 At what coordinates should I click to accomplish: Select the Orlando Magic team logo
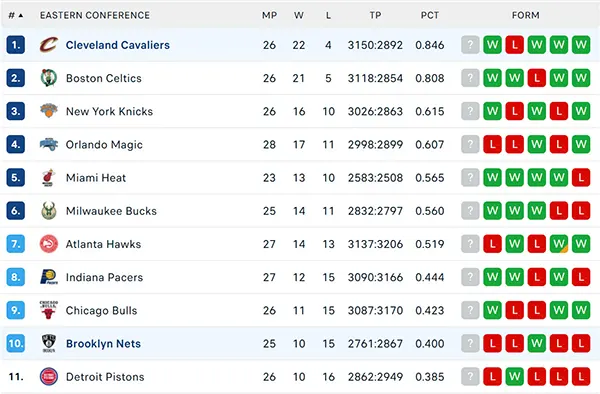49,144
